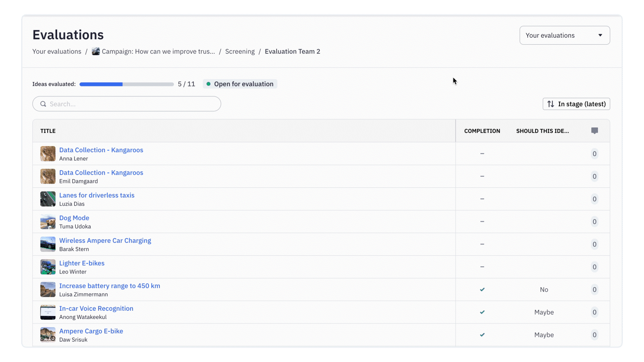Open the Your evaluations dropdown
The image size is (644, 362).
[x=564, y=35]
